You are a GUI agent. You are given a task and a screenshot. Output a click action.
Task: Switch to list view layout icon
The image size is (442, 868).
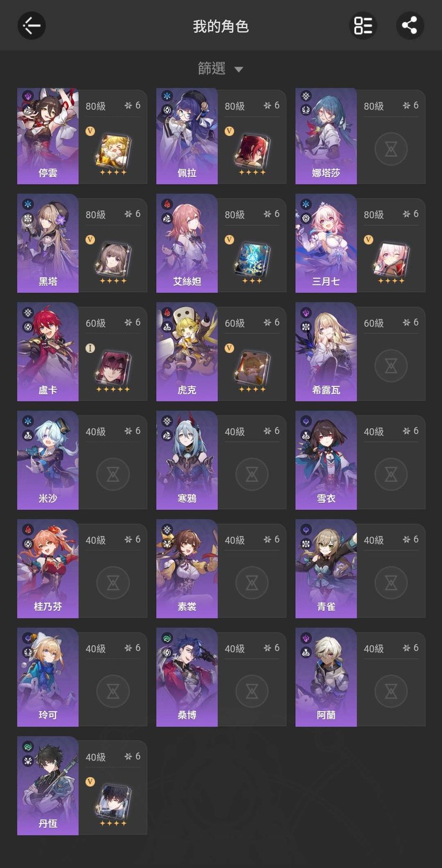(x=363, y=25)
